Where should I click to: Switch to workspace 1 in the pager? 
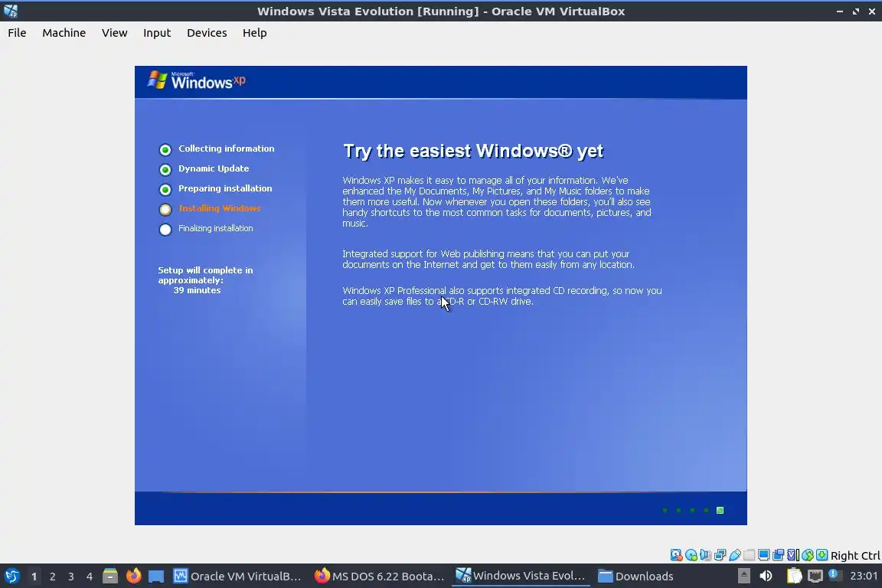pyautogui.click(x=34, y=577)
